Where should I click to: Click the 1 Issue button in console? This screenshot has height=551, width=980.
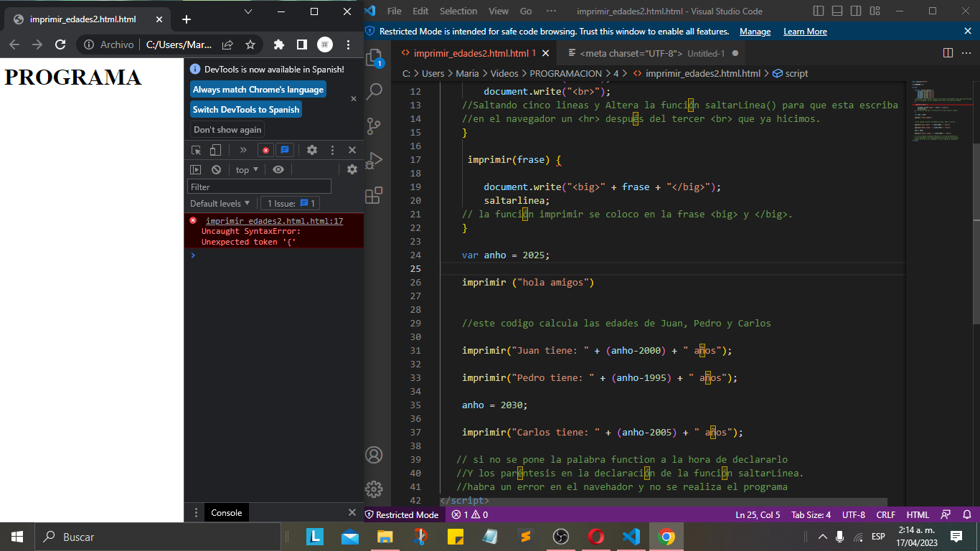click(290, 203)
